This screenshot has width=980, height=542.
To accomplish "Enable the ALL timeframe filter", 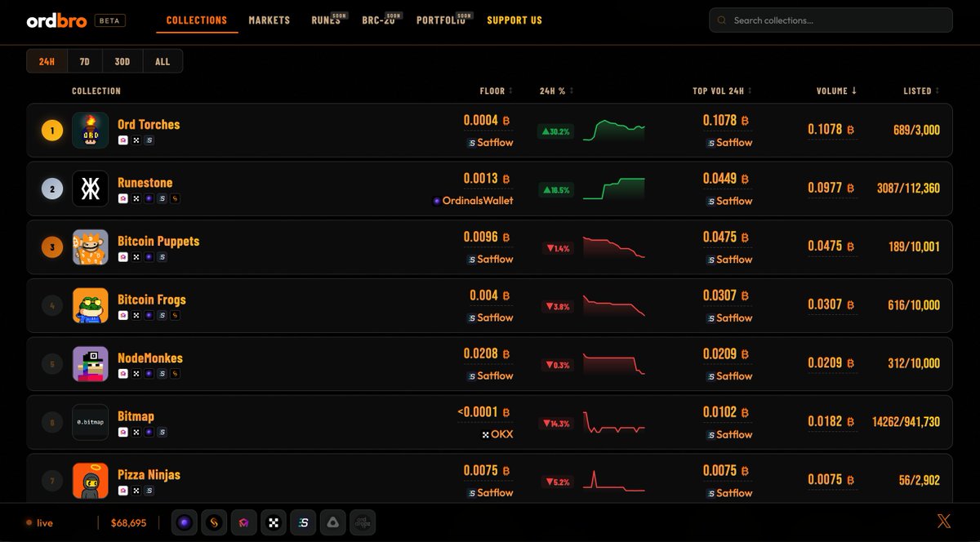I will point(162,60).
